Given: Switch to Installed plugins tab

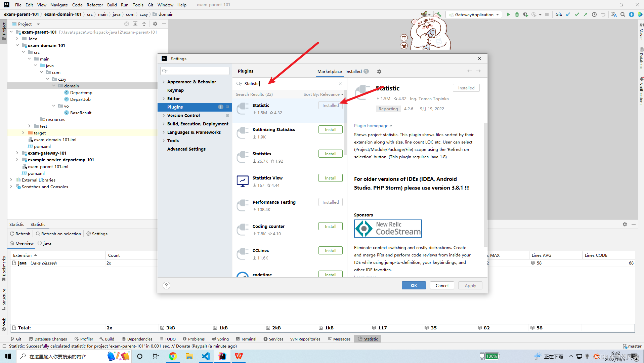Looking at the screenshot, I should coord(357,71).
